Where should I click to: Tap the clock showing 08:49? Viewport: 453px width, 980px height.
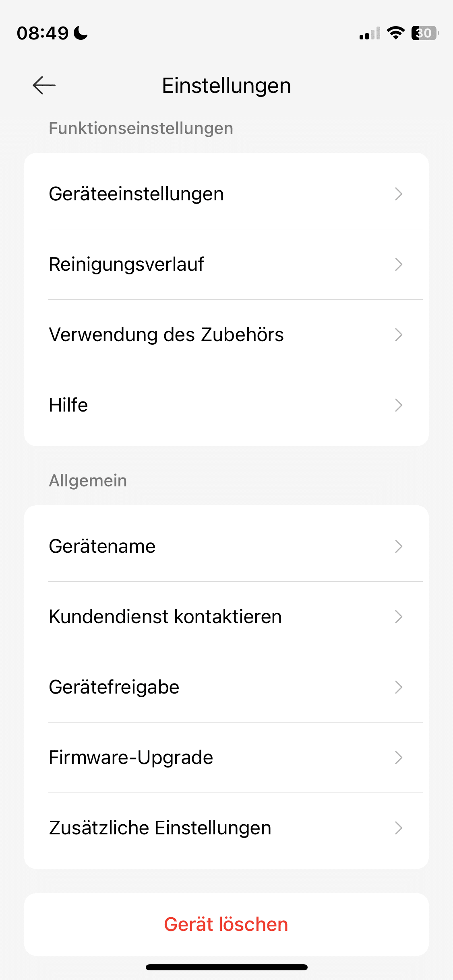(x=43, y=33)
